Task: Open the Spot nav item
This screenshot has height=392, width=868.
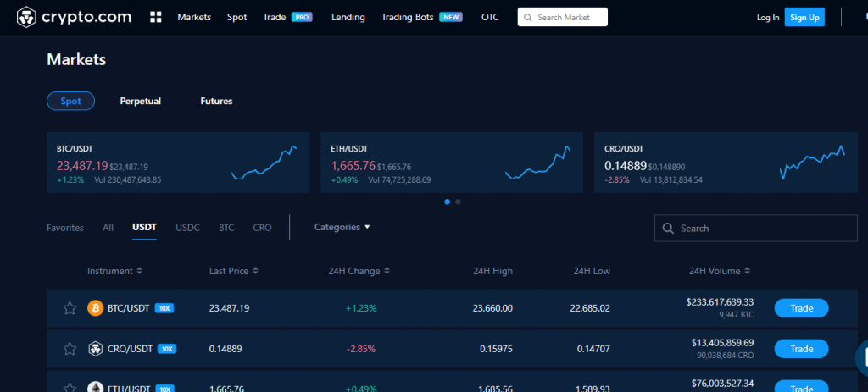Action: point(237,17)
